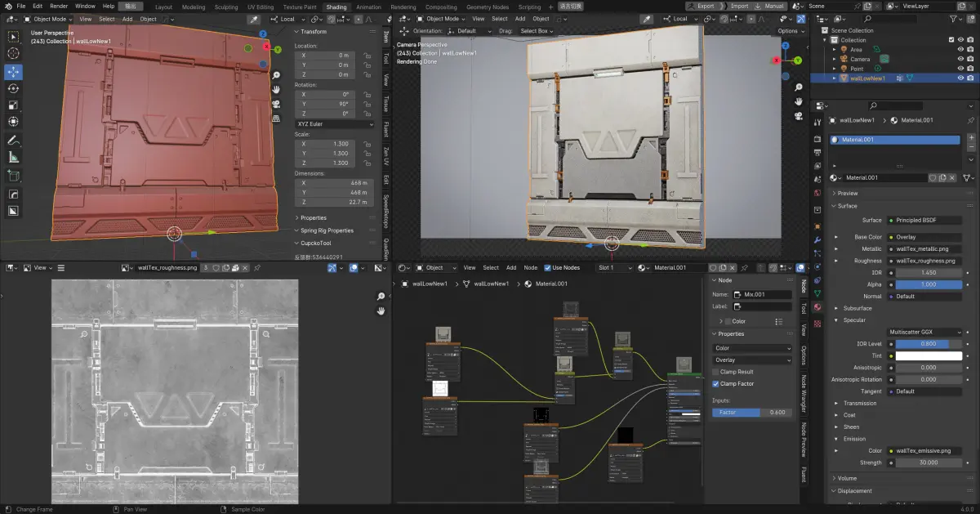
Task: Open the Overlay blend mode dropdown
Action: pyautogui.click(x=752, y=360)
